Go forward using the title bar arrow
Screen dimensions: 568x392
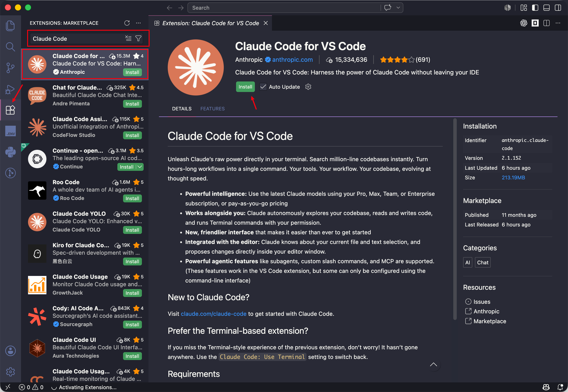pyautogui.click(x=181, y=8)
